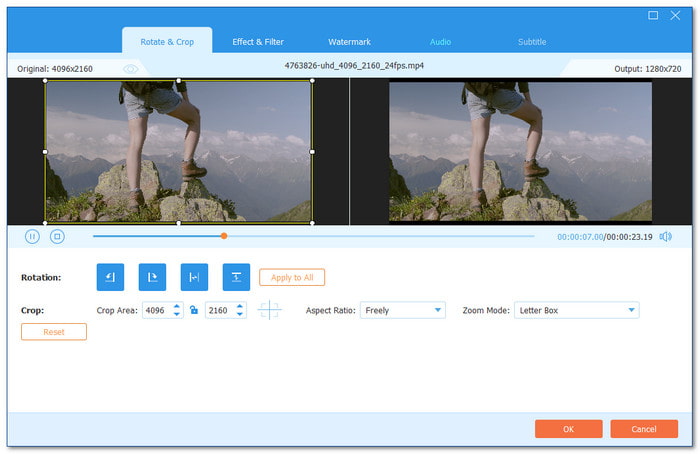Viewport: 700px width, 454px height.
Task: Rotate video left 90 degrees
Action: (x=110, y=277)
